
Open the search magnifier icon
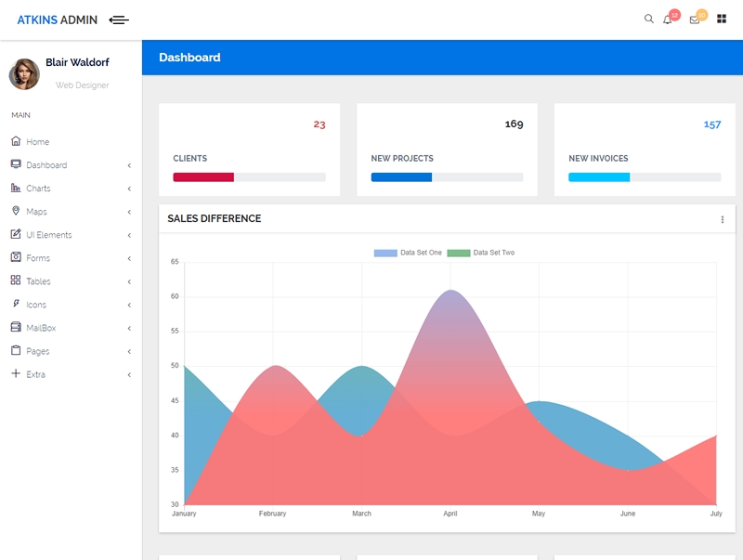(x=648, y=19)
